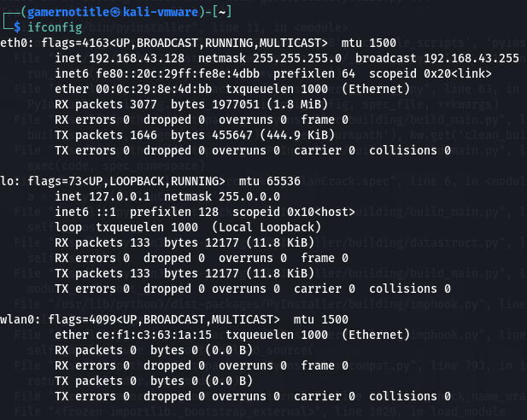Select the wlan0 interface name

(x=17, y=319)
